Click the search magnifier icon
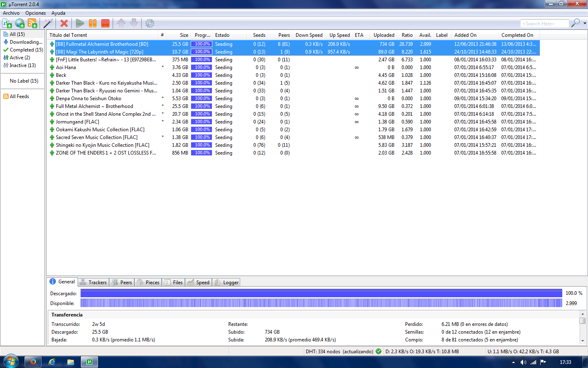Viewport: 588px width, 368px height. click(575, 23)
